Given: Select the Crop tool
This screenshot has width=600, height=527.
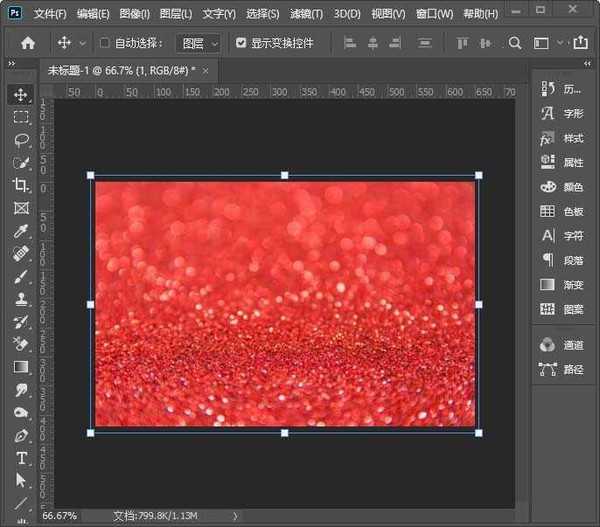Looking at the screenshot, I should click(21, 185).
